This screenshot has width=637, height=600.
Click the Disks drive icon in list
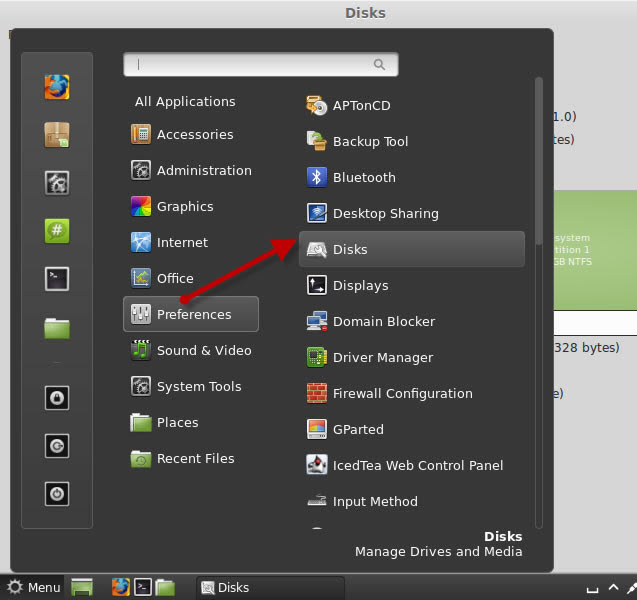(316, 249)
